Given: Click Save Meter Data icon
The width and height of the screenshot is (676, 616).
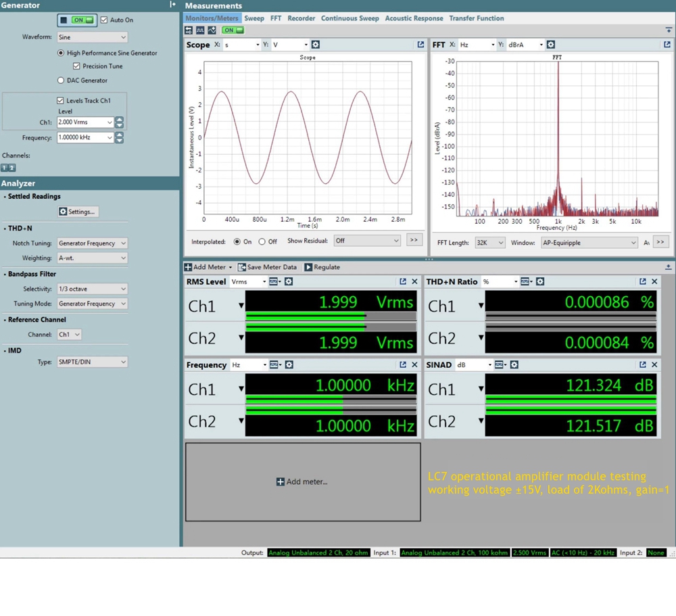Looking at the screenshot, I should point(242,267).
